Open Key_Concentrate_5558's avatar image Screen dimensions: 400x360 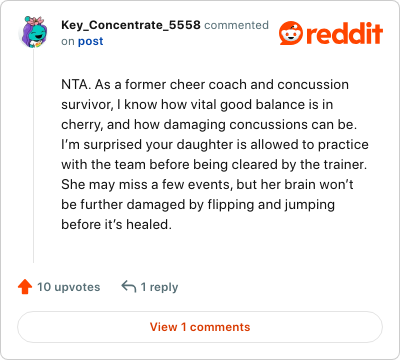click(33, 32)
